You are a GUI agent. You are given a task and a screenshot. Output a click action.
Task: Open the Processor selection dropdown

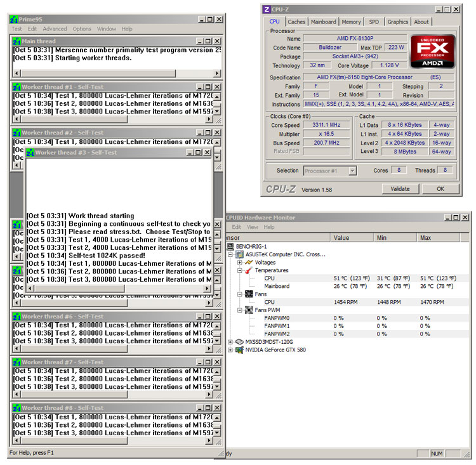tap(352, 171)
